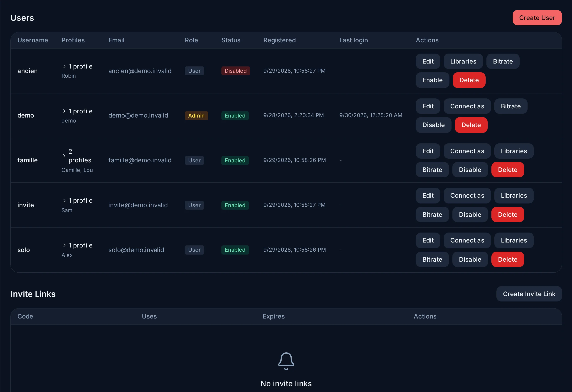Image resolution: width=572 pixels, height=392 pixels.
Task: Click the Alex profile name
Action: tap(67, 255)
